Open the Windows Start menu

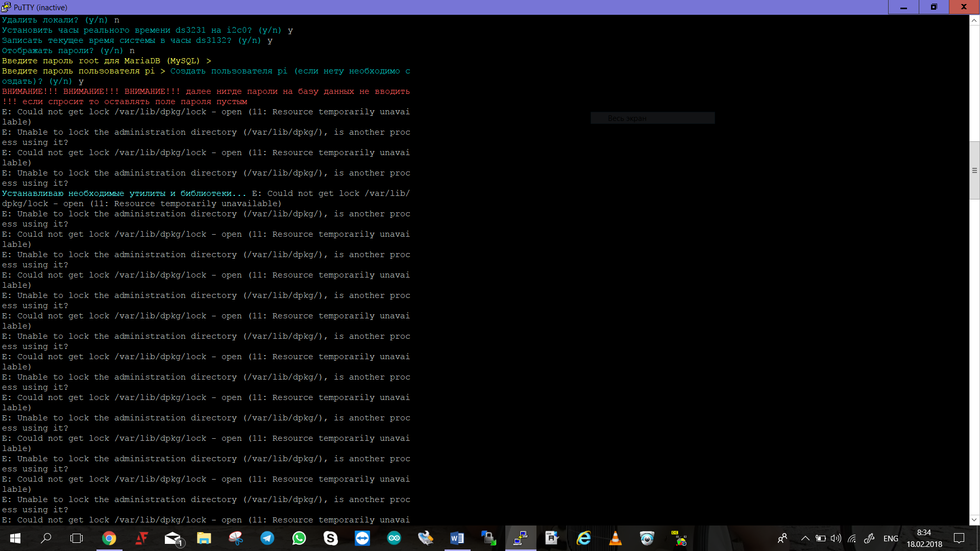[x=15, y=538]
